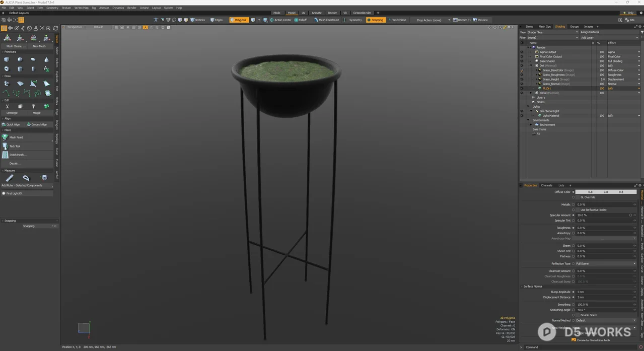
Task: Select the Sphere primitive tool
Action: (x=20, y=59)
